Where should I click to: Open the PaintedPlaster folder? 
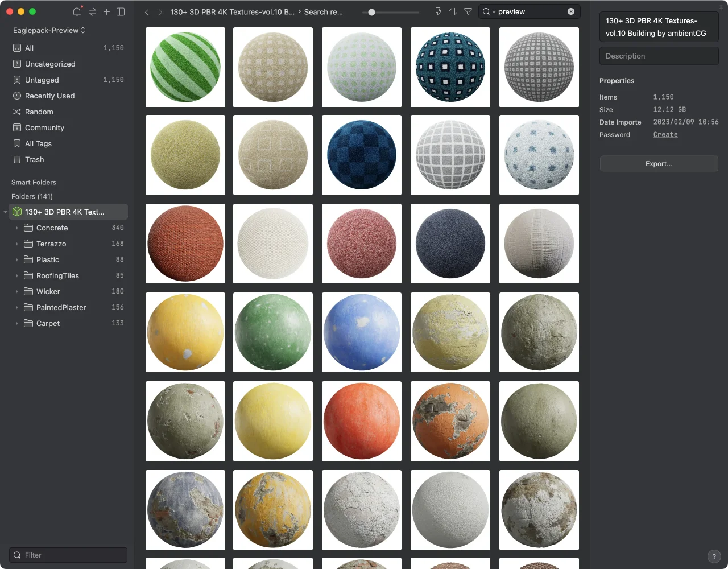[x=68, y=307]
